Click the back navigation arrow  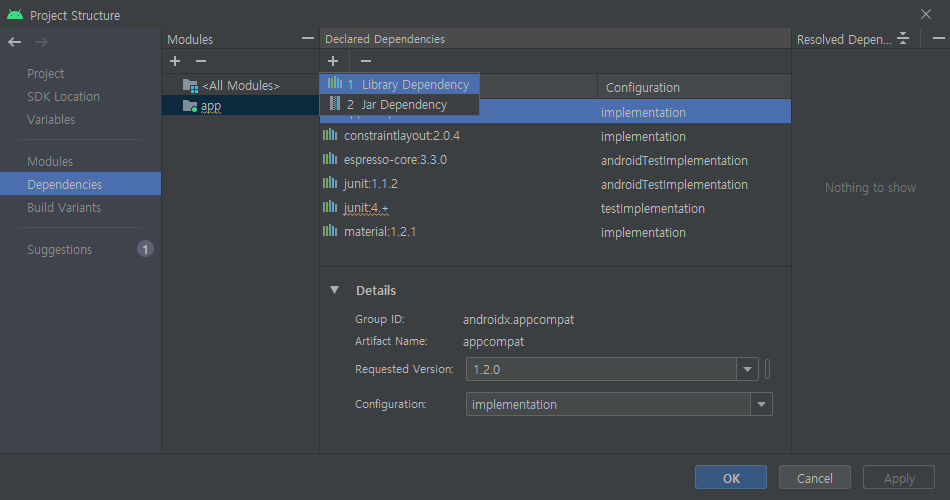click(15, 42)
